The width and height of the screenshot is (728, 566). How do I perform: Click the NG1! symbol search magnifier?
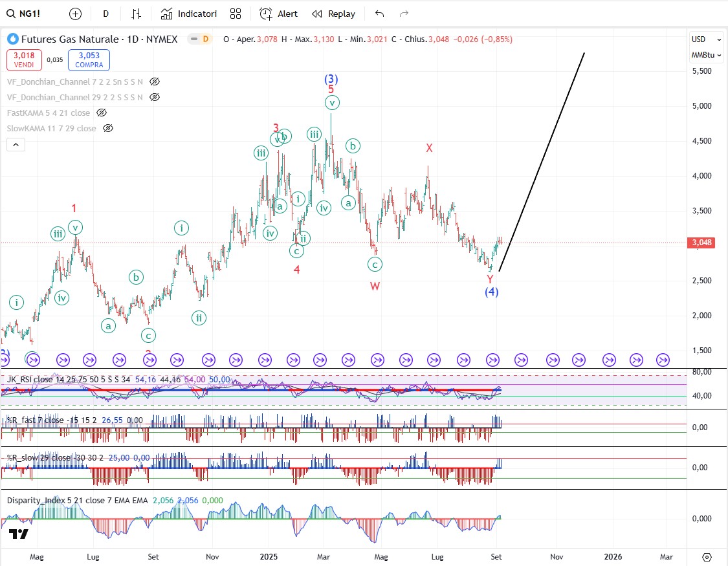pyautogui.click(x=11, y=14)
